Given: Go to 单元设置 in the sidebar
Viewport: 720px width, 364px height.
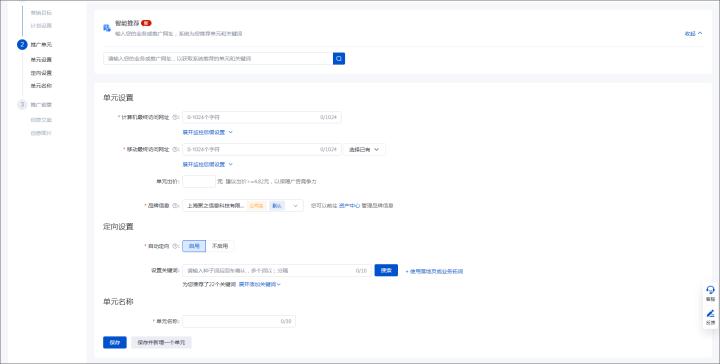Looking at the screenshot, I should [x=41, y=60].
